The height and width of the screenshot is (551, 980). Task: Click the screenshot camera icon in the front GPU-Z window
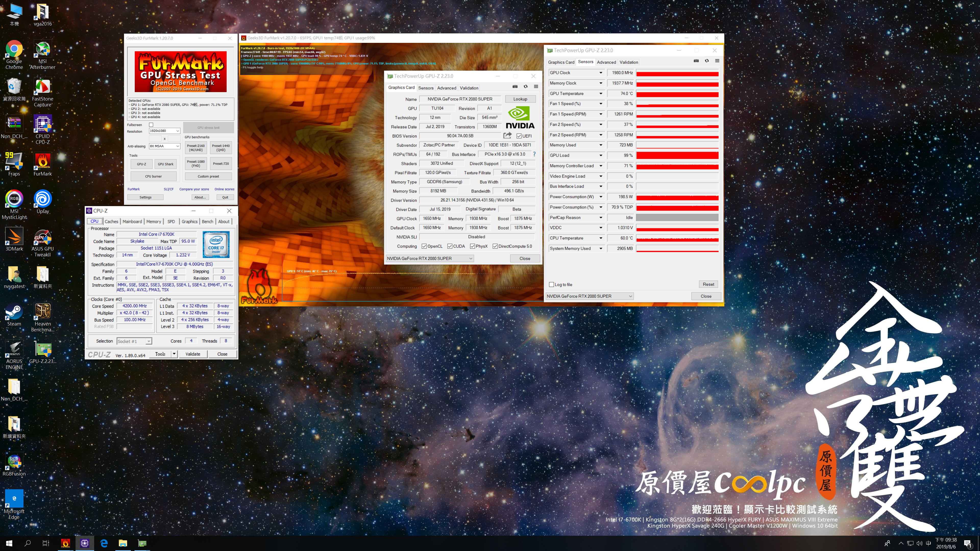pos(515,87)
